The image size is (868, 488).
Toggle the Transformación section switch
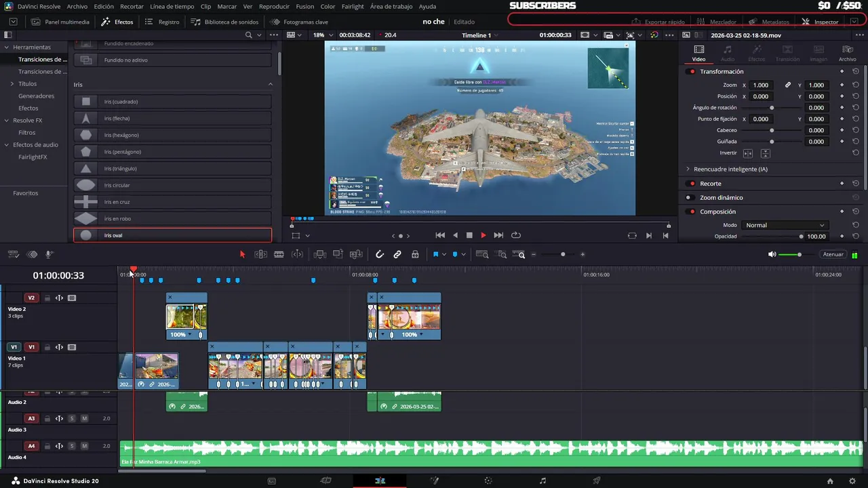click(692, 71)
